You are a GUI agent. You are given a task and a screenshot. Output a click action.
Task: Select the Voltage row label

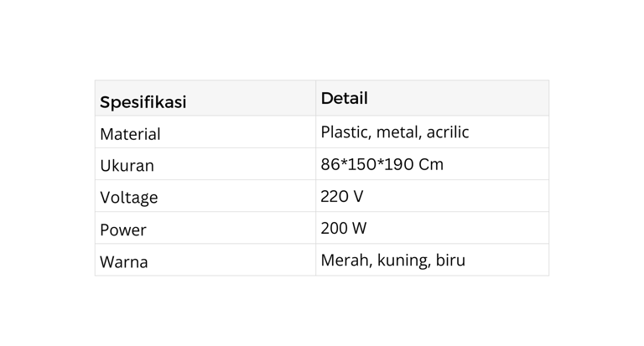(128, 198)
